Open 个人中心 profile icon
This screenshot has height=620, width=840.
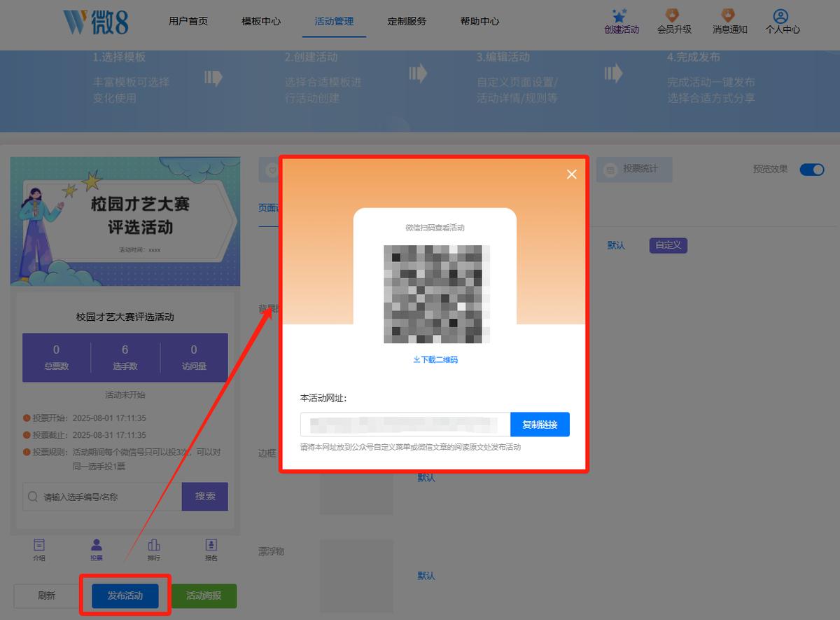[x=781, y=15]
